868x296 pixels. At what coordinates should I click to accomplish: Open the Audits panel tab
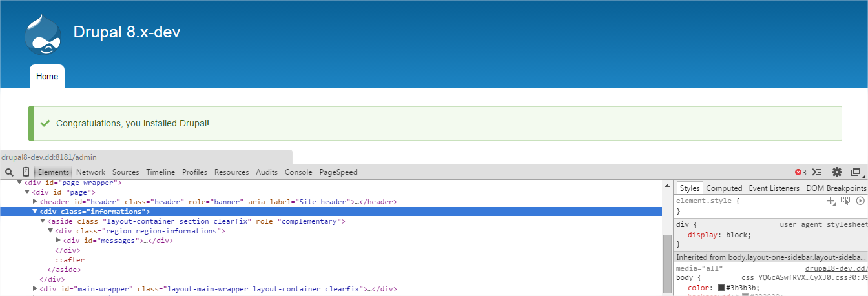coord(267,172)
